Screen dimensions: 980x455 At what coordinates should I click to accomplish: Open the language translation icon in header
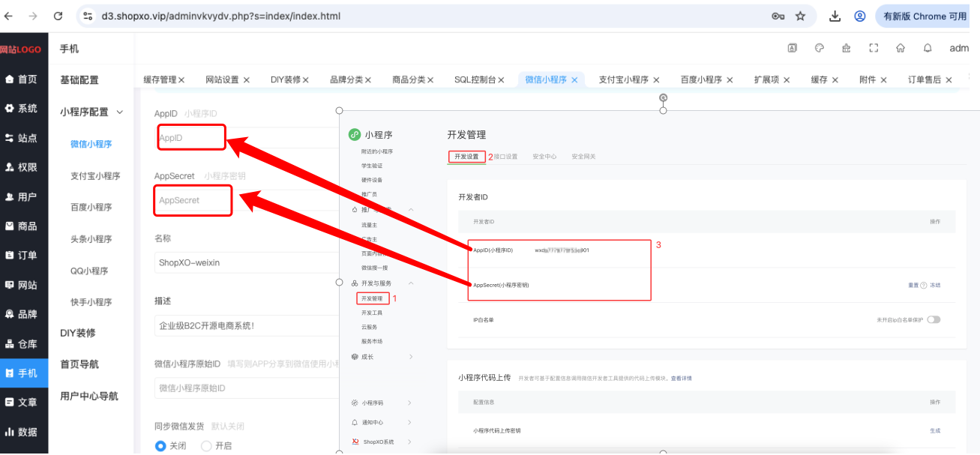(793, 48)
